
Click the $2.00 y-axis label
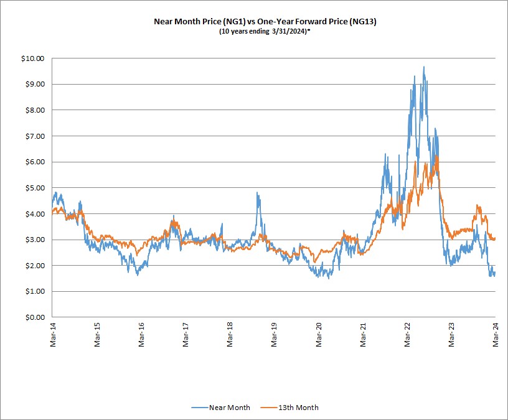pyautogui.click(x=35, y=266)
